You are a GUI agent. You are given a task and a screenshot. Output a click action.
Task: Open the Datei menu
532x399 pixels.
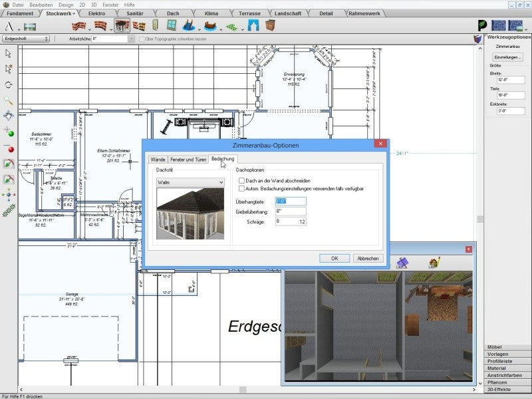pos(18,5)
